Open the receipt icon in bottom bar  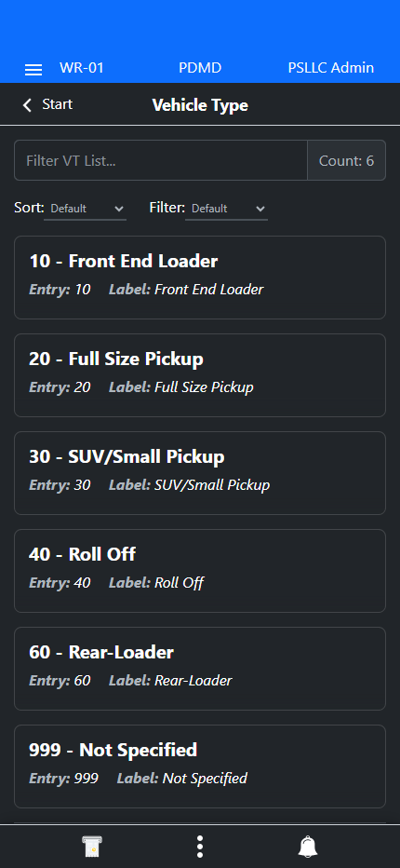(92, 847)
